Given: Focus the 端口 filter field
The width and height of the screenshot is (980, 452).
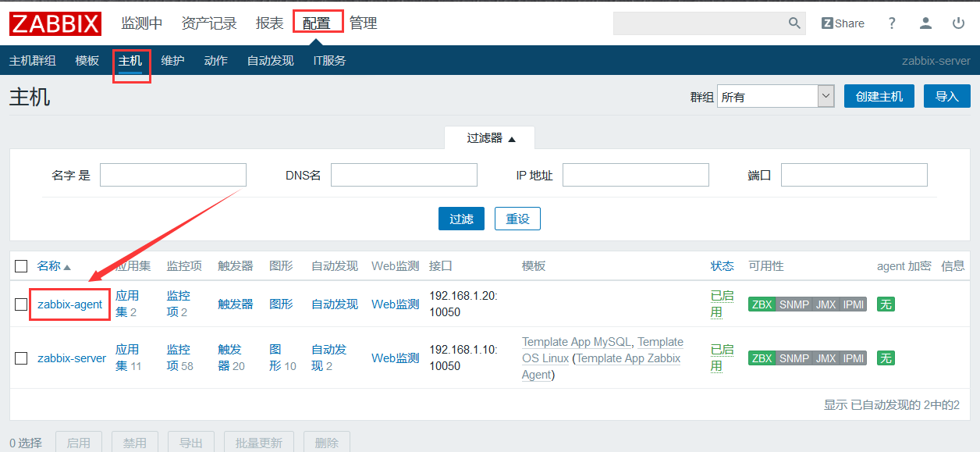Looking at the screenshot, I should (x=854, y=175).
